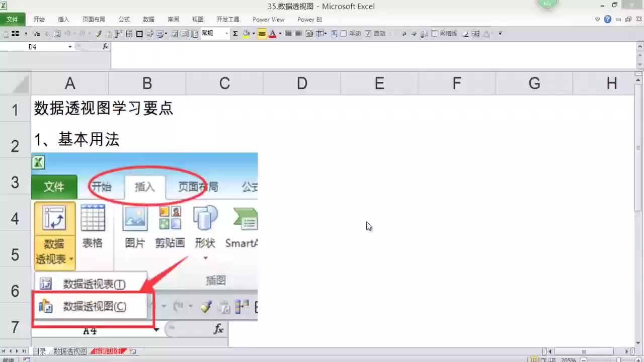Image resolution: width=644 pixels, height=362 pixels.
Task: Switch to the 页面布局 tab
Action: click(94, 20)
